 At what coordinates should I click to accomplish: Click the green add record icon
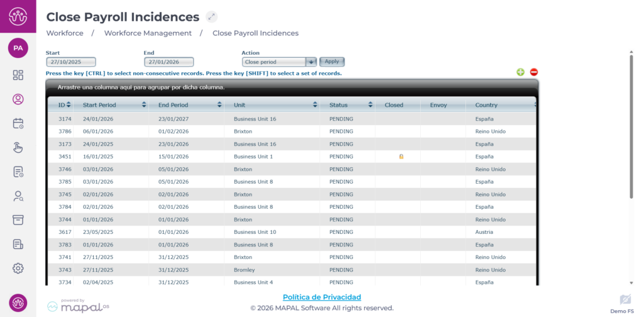521,72
